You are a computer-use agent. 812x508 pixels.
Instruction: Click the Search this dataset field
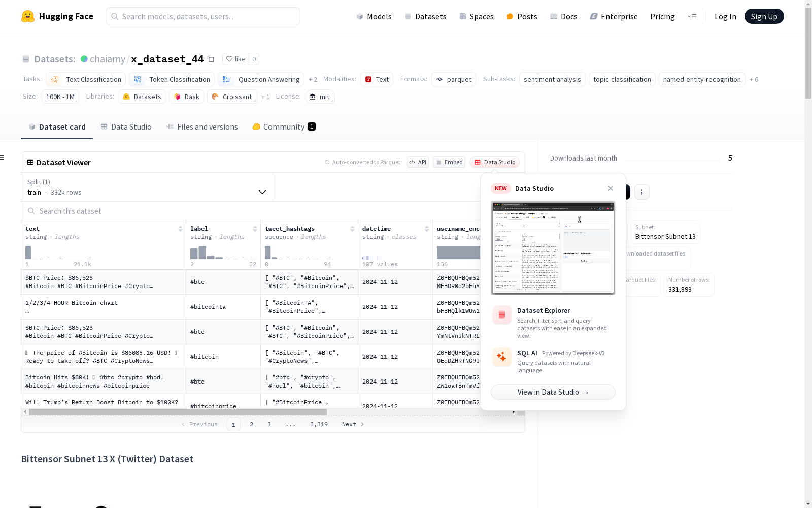[251, 211]
